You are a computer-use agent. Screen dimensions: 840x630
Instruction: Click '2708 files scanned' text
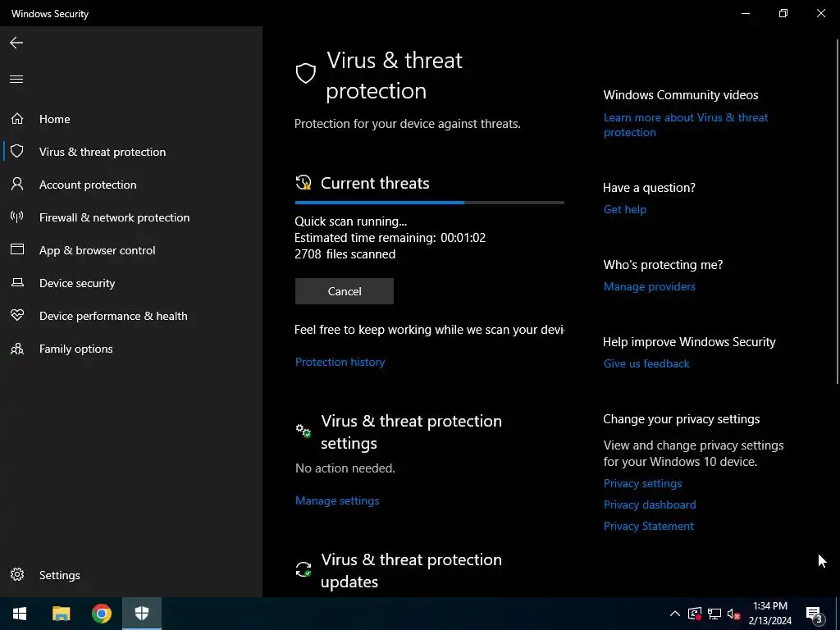(345, 254)
